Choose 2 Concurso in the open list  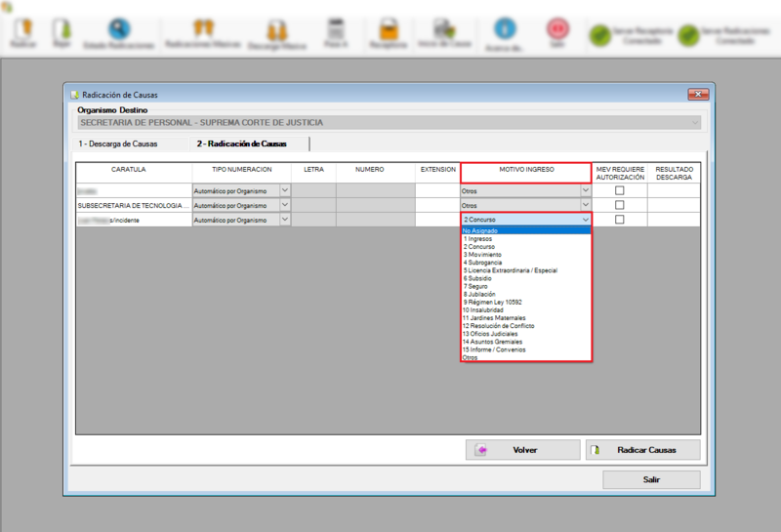(526, 247)
